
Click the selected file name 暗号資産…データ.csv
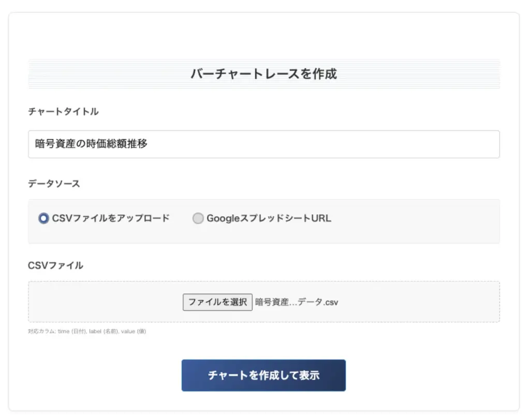[x=297, y=302]
